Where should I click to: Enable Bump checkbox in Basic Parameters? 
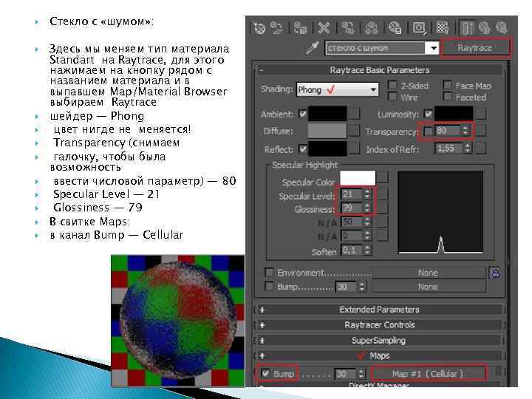269,287
